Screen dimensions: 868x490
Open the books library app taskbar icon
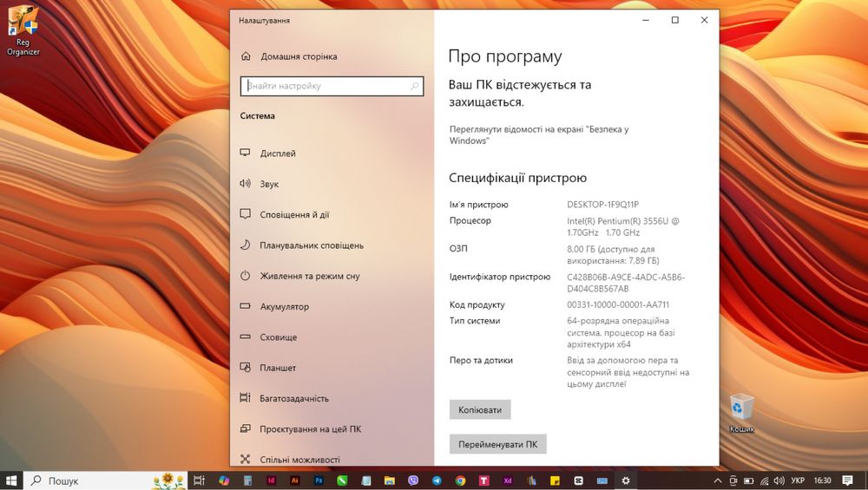pyautogui.click(x=531, y=480)
